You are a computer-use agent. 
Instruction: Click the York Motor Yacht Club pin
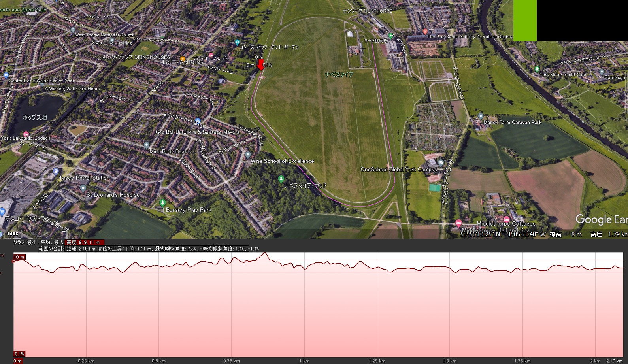(x=537, y=69)
